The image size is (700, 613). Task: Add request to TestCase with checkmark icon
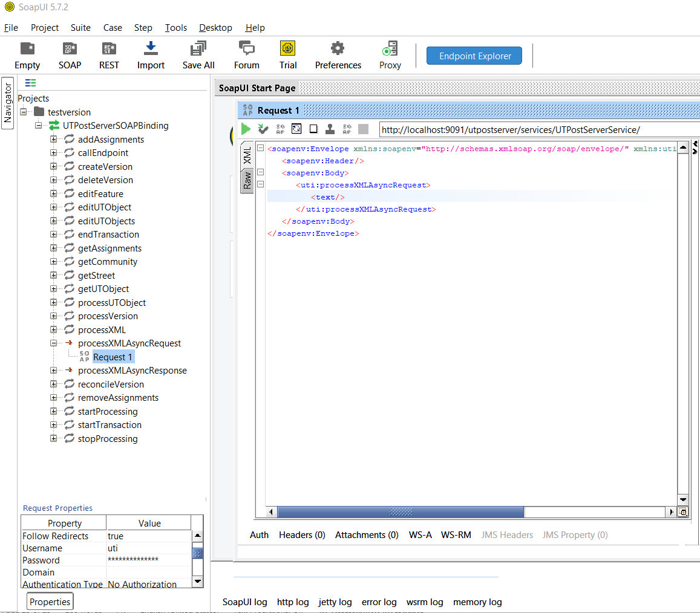(x=263, y=129)
